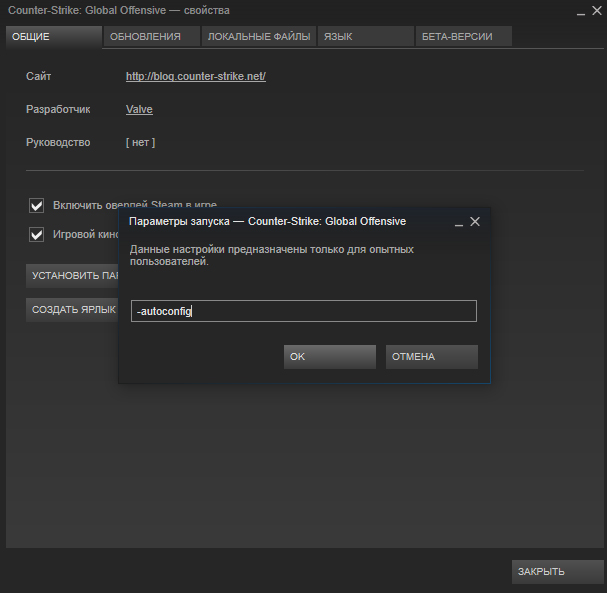Click the Руководство label
This screenshot has width=607, height=593.
coord(58,142)
